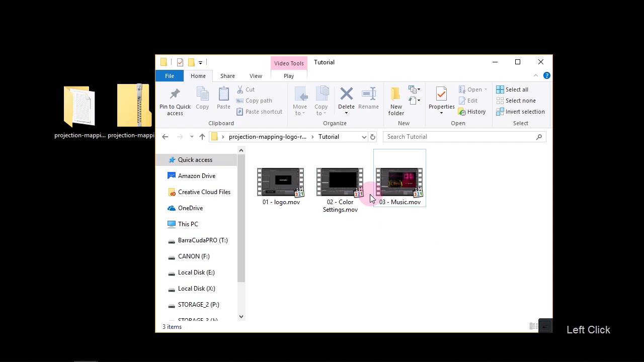644x362 pixels.
Task: Open the Play tab under Video Tools
Action: click(289, 76)
